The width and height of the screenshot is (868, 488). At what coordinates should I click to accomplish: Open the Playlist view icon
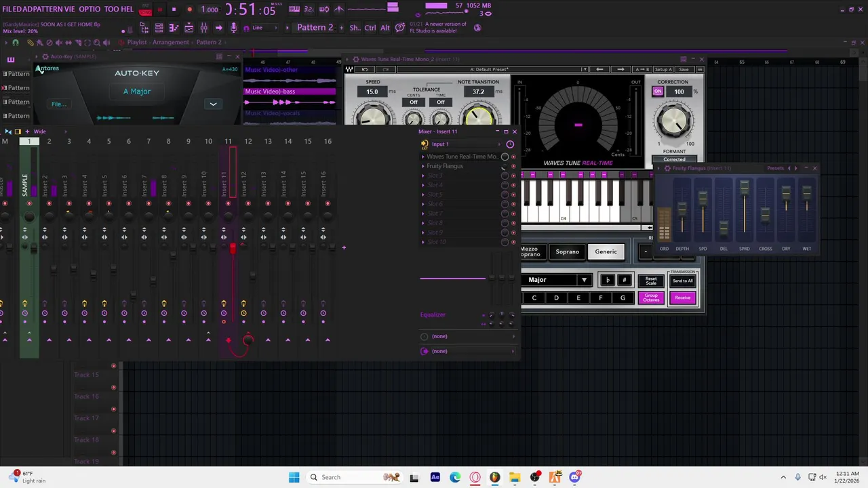[159, 28]
